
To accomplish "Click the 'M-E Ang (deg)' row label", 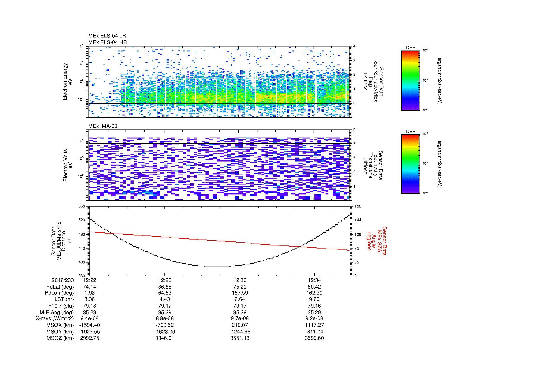I will pos(56,313).
